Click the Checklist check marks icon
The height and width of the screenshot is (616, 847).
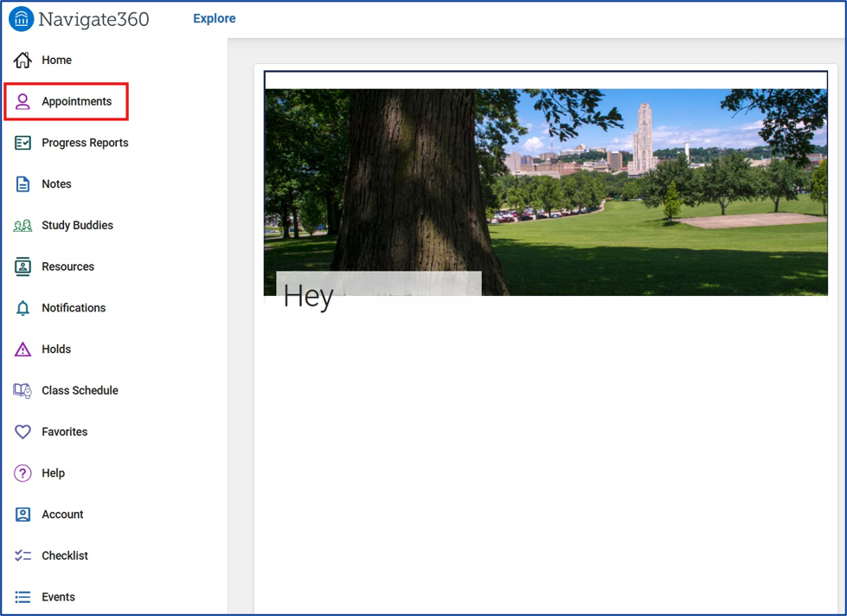(x=22, y=555)
